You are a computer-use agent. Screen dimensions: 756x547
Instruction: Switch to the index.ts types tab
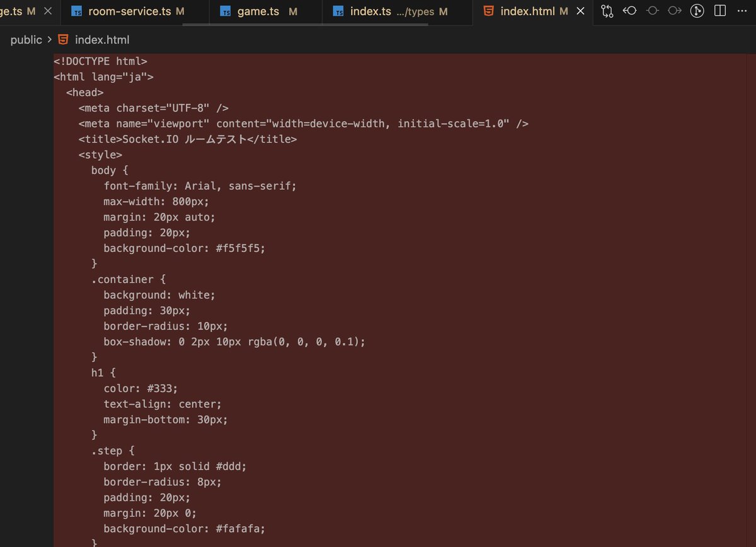click(x=398, y=11)
